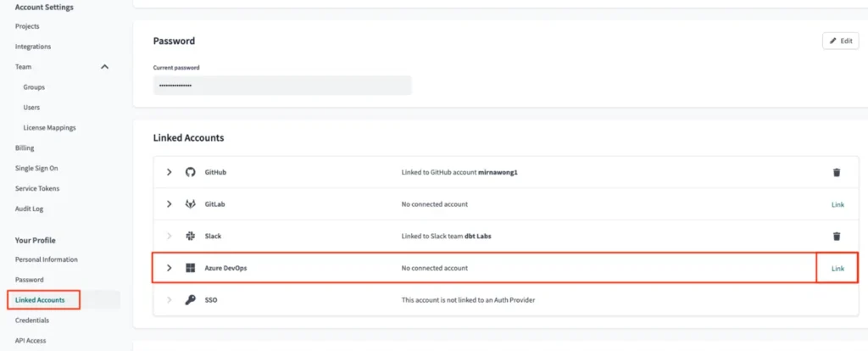Click the Slack logo icon
868x351 pixels.
click(x=191, y=237)
